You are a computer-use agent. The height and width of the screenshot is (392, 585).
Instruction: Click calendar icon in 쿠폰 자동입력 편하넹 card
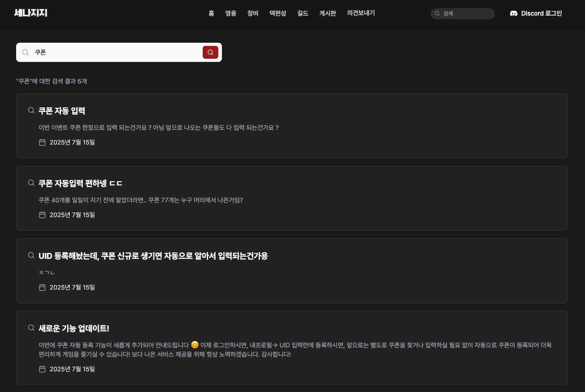(42, 215)
